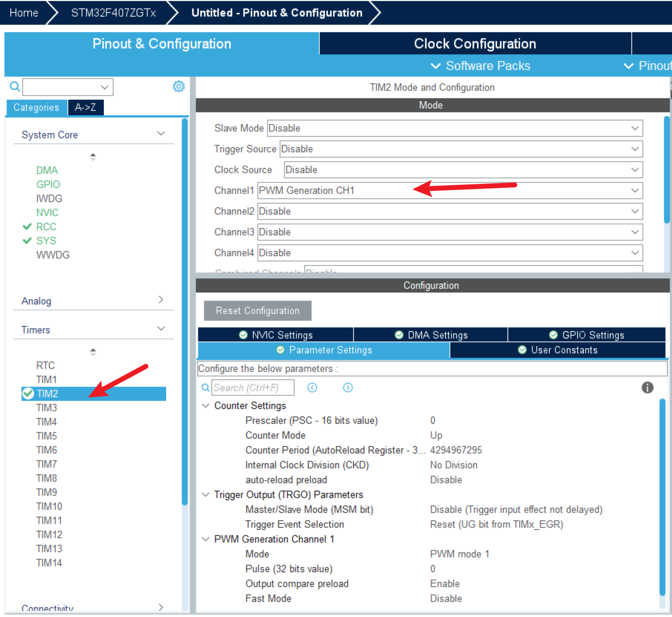The width and height of the screenshot is (672, 617).
Task: Open the Clock Source dropdown
Action: click(x=463, y=170)
